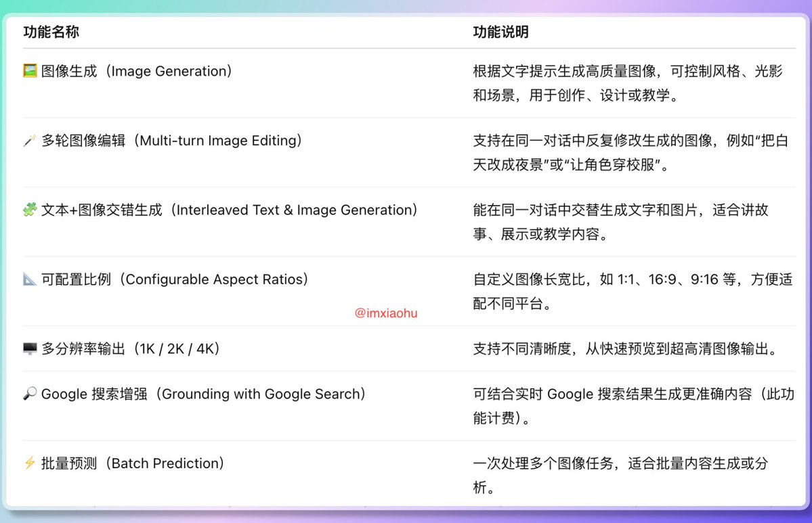Viewport: 812px width, 523px height.
Task: Click the description starting 根据文字提示生成高质量图像
Action: point(628,83)
